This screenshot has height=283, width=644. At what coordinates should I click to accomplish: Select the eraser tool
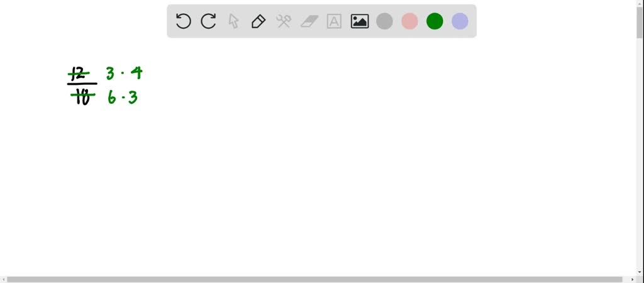309,21
